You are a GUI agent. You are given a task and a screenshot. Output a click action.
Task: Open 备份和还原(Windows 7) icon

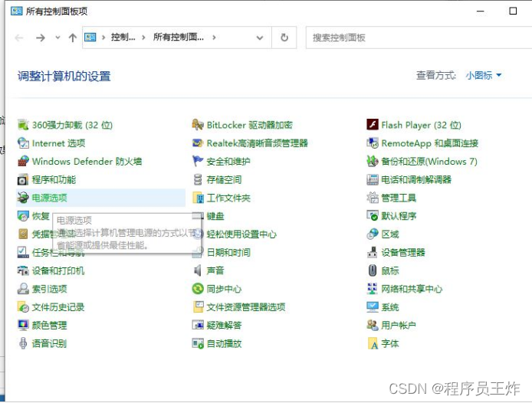coord(373,161)
